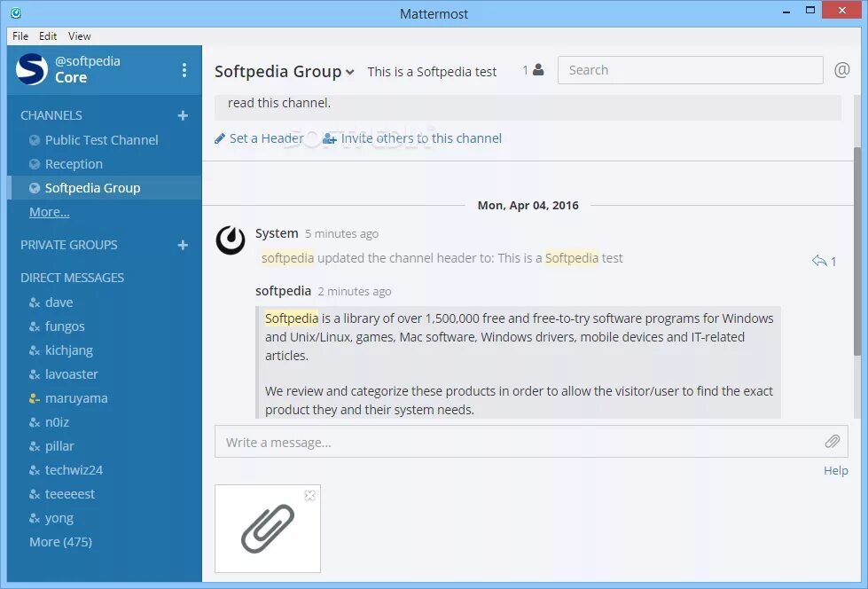Image resolution: width=868 pixels, height=589 pixels.
Task: Click the invite person icon
Action: [x=329, y=138]
